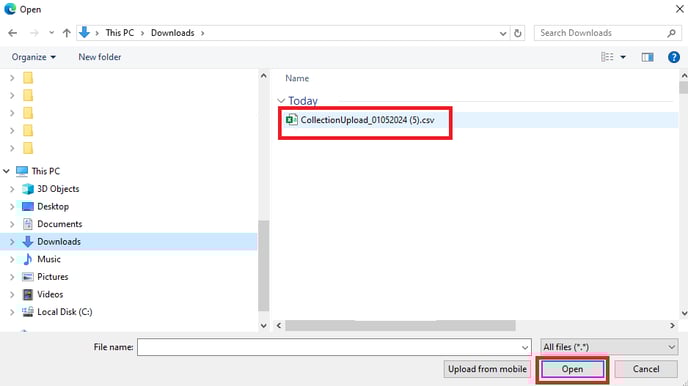Click the navigation pane scrollbar thumb
The width and height of the screenshot is (688, 386).
click(263, 265)
